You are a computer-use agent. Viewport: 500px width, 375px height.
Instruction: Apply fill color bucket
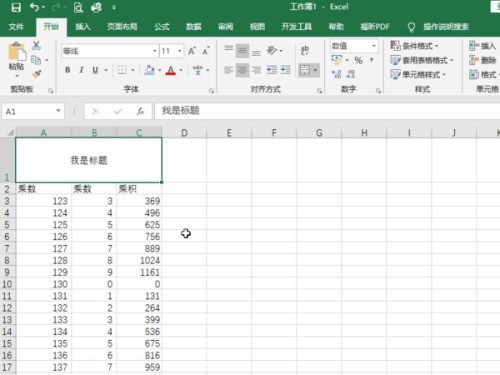(x=150, y=70)
